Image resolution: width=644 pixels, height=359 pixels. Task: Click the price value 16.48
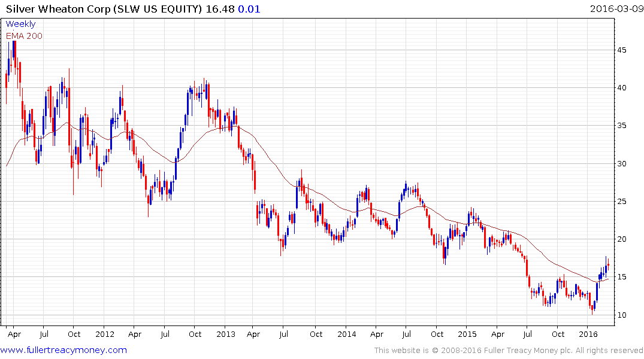[x=220, y=9]
